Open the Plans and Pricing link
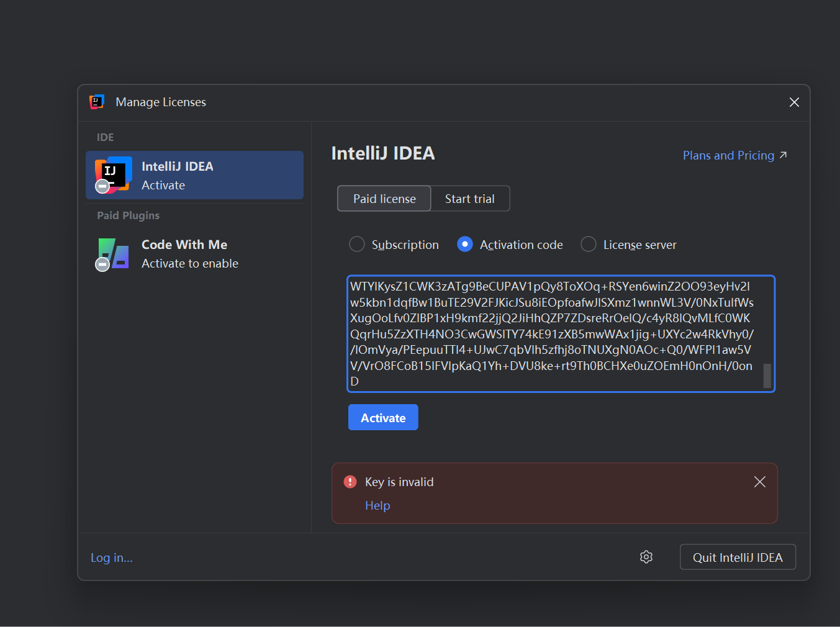Viewport: 840px width, 627px height. (735, 155)
